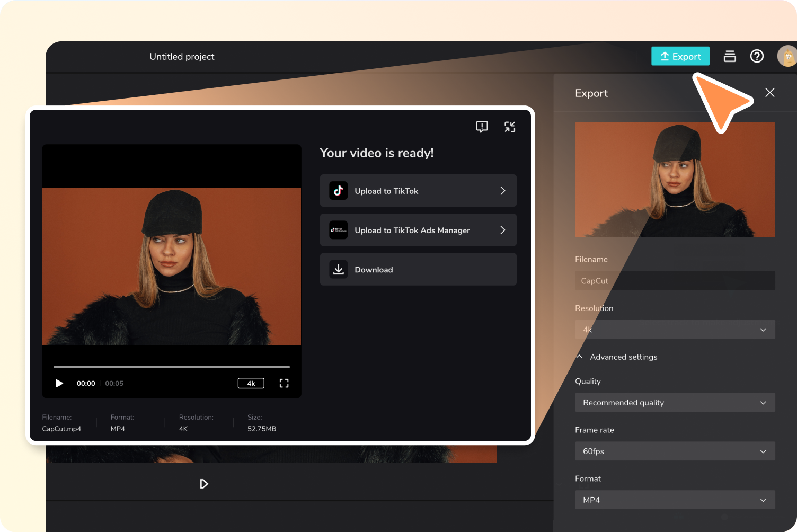Click the Export button in top bar
The width and height of the screenshot is (797, 532).
click(x=680, y=56)
